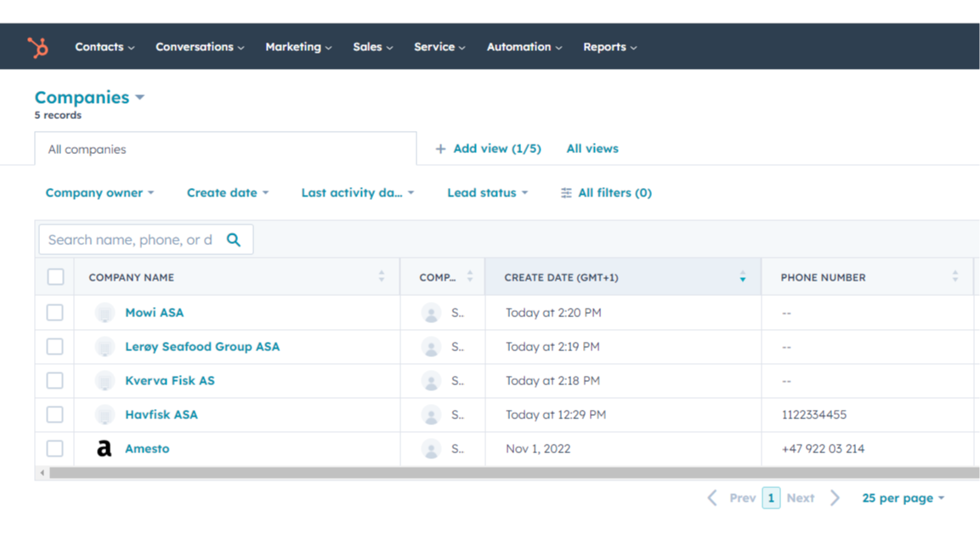Open the 25 per page dropdown
Viewport: 980px width, 551px height.
[x=904, y=497]
